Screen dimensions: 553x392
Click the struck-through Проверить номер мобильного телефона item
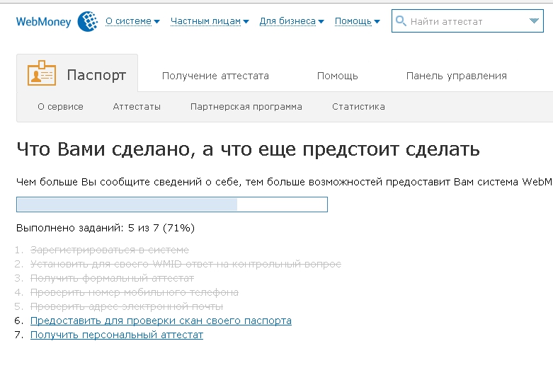[x=135, y=292]
